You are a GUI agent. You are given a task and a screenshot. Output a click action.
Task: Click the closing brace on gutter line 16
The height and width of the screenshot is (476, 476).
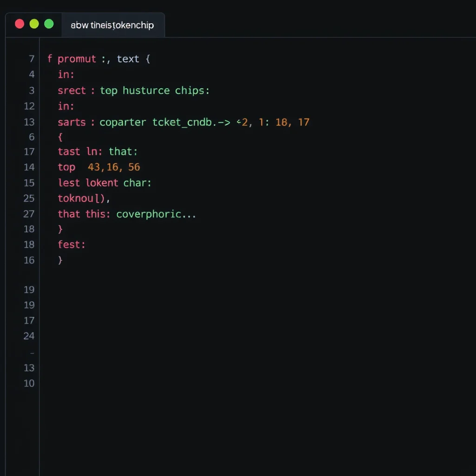tap(60, 260)
